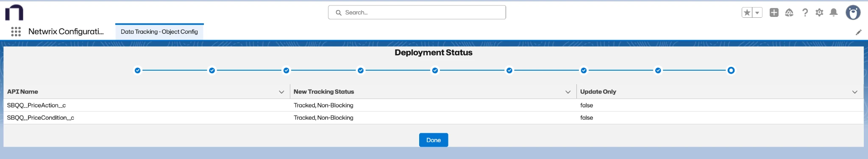Open the Update Only column menu chevron

(855, 92)
